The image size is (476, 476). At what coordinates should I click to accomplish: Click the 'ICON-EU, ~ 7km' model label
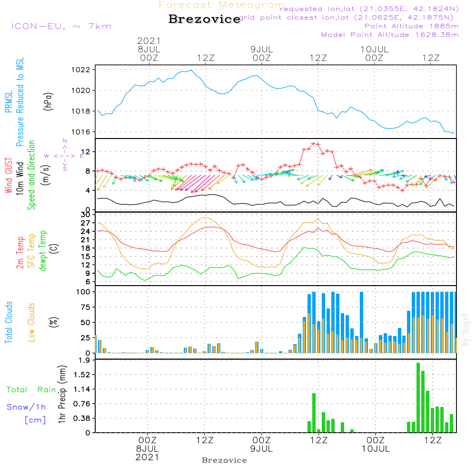[61, 26]
